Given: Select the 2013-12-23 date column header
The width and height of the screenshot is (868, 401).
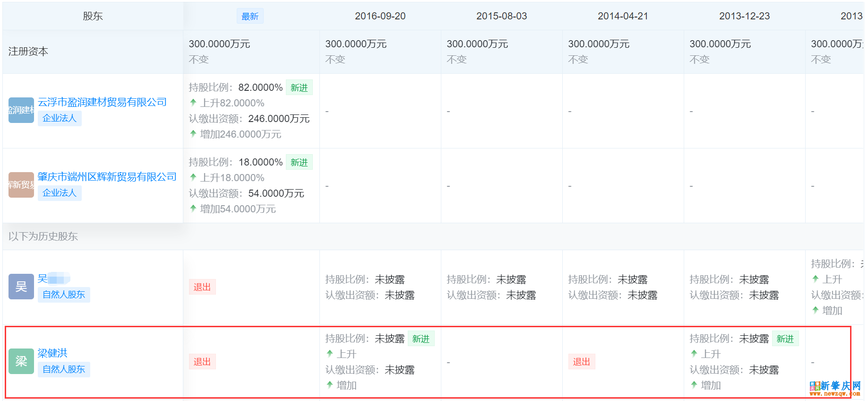Looking at the screenshot, I should pyautogui.click(x=745, y=16).
